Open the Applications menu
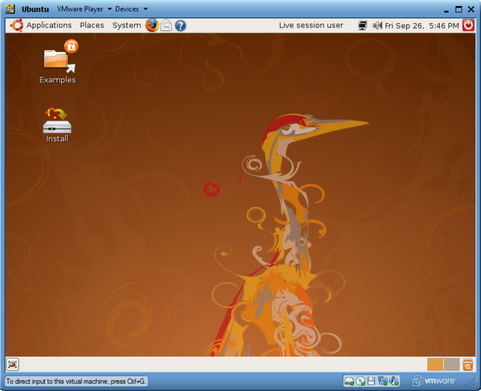Image resolution: width=481 pixels, height=391 pixels. 49,25
